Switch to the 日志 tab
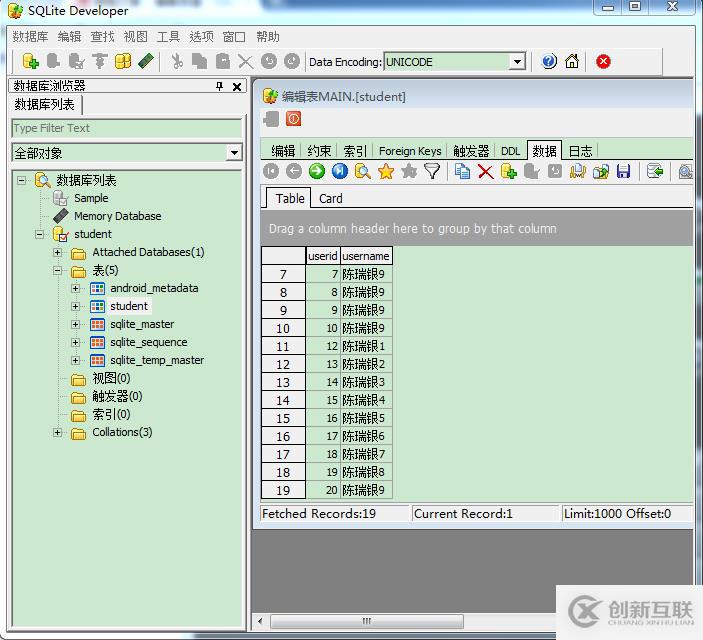703x640 pixels. 580,151
